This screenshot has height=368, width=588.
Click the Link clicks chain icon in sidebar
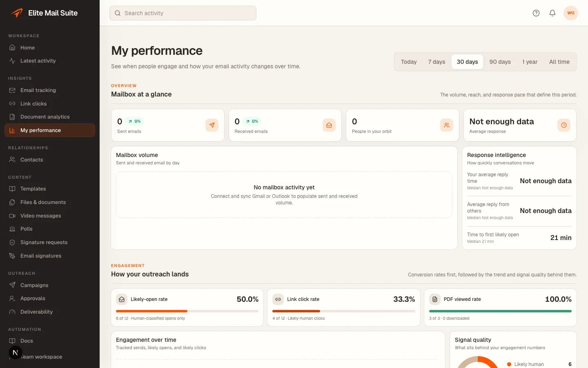pos(12,104)
